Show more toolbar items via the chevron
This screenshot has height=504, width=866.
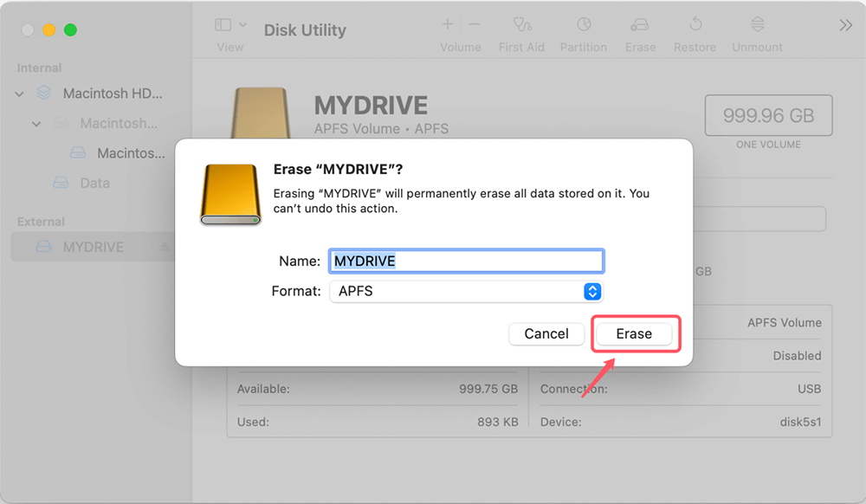[x=844, y=24]
